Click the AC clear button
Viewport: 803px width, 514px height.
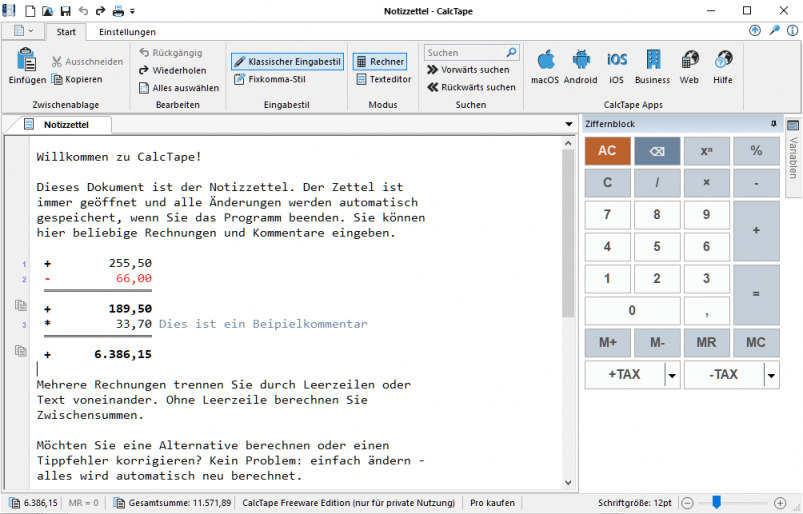coord(607,151)
